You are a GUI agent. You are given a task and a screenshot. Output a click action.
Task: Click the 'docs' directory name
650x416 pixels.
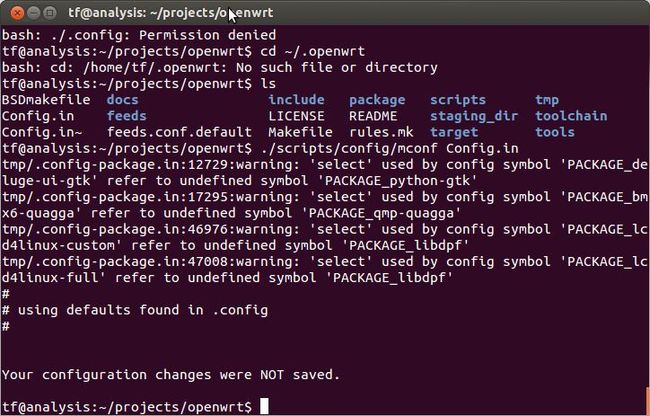(x=122, y=99)
